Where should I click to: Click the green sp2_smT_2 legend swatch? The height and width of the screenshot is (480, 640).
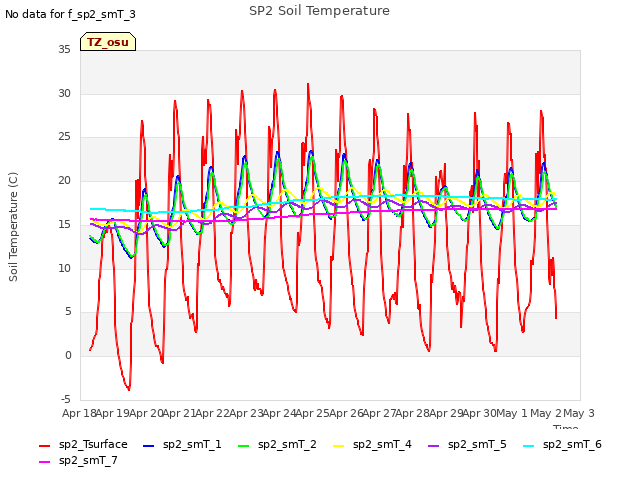click(243, 446)
